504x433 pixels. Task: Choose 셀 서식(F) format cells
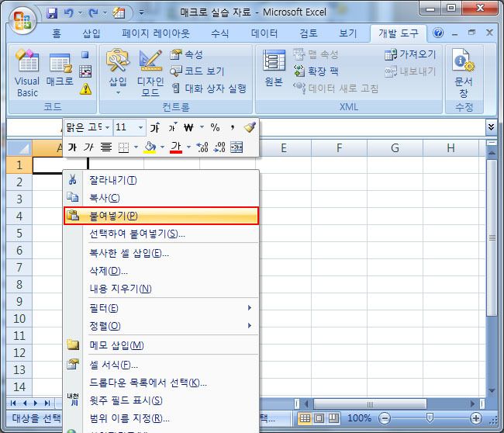[x=161, y=365]
